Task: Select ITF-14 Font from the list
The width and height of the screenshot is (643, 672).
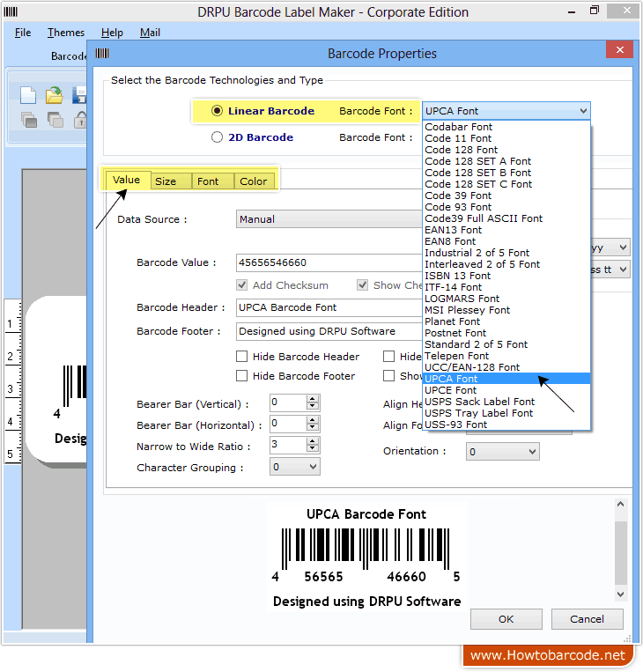Action: (506, 287)
